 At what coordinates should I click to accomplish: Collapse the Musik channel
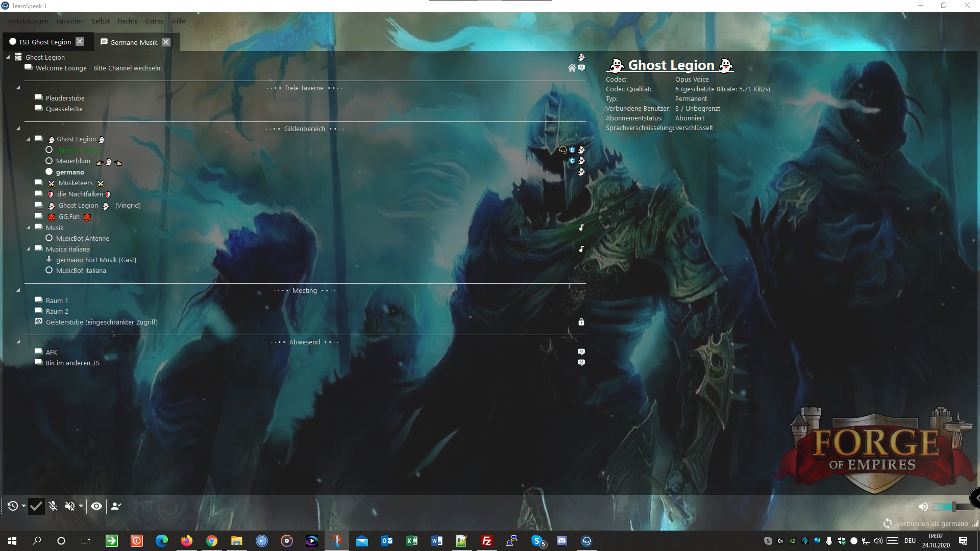coord(29,228)
